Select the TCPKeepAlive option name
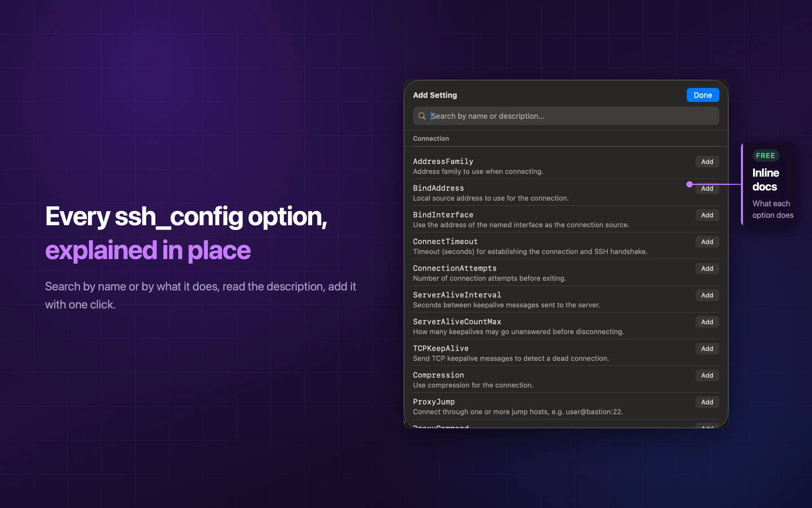Screen dimensions: 812x508 441,349
